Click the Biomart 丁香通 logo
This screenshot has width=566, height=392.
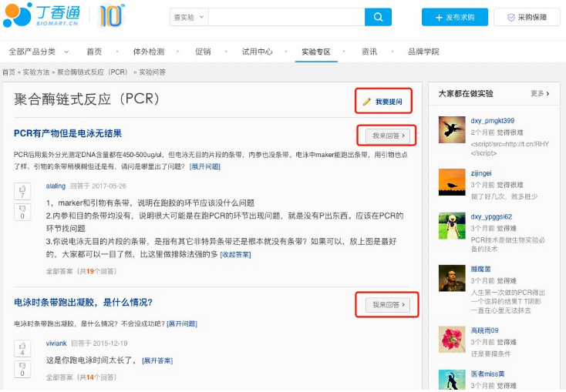click(x=41, y=15)
